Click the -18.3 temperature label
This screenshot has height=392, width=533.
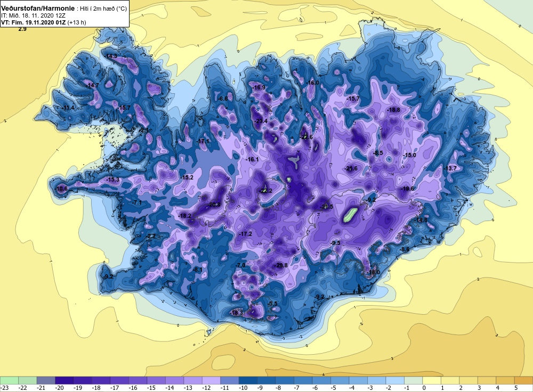click(237, 313)
